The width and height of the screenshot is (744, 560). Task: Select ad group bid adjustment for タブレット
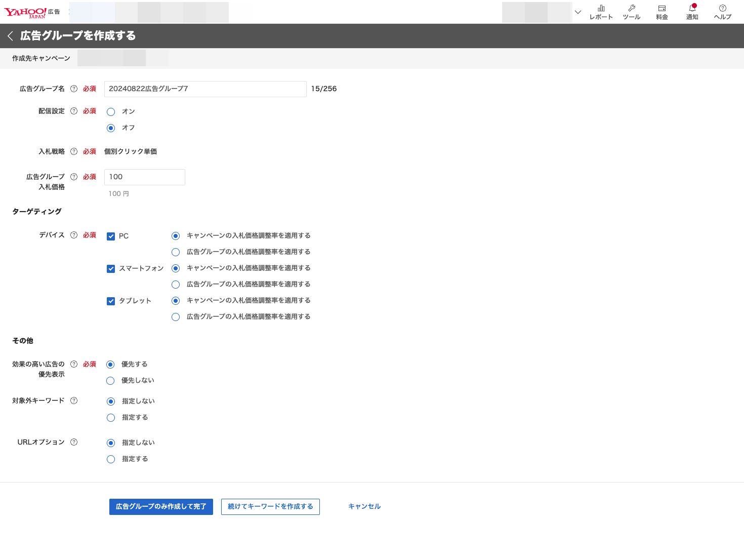[x=176, y=317]
